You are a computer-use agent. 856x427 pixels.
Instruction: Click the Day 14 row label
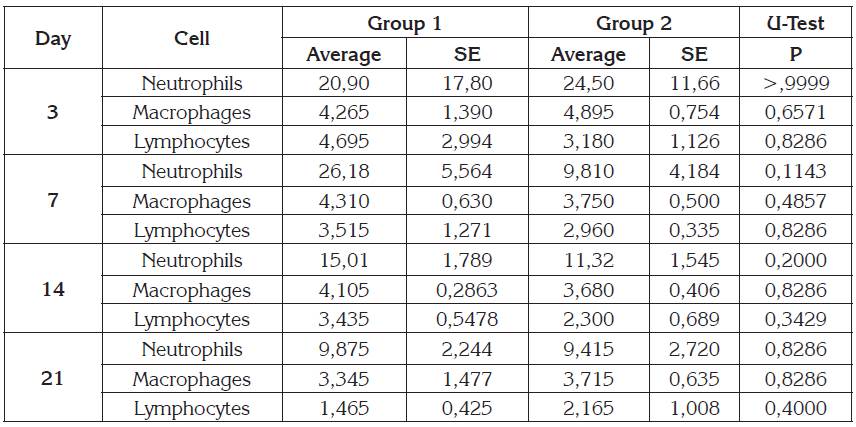tap(52, 290)
